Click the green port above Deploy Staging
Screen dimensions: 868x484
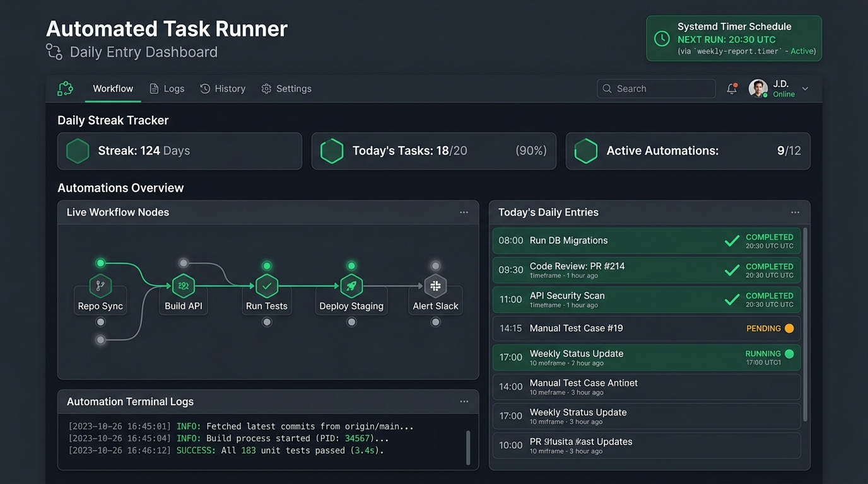[x=351, y=266]
